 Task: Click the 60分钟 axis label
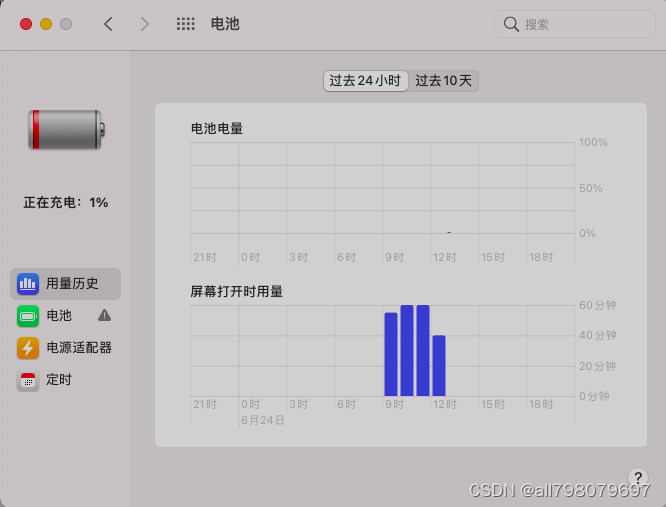click(x=598, y=305)
